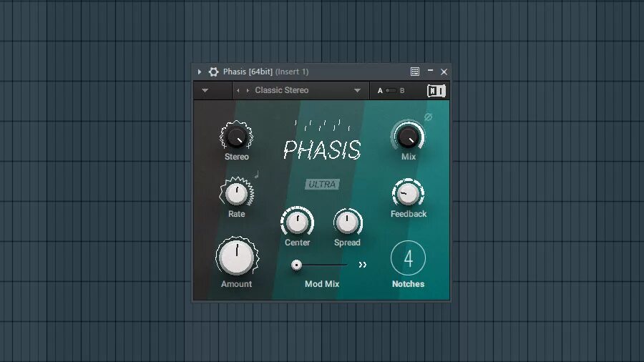
Task: Select the previous preset arrow
Action: [238, 91]
